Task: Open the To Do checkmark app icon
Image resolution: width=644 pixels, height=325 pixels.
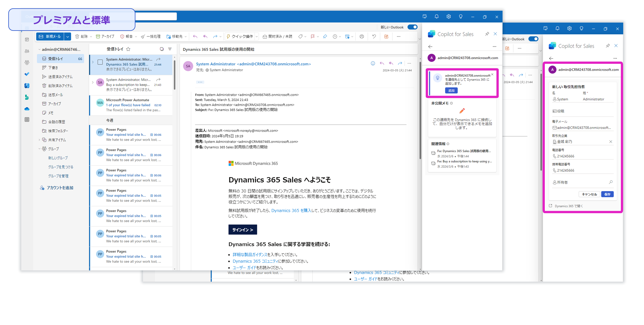Action: click(x=27, y=74)
